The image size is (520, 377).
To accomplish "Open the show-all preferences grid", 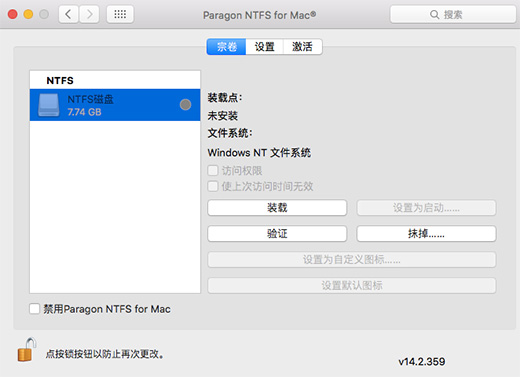I will [x=120, y=14].
